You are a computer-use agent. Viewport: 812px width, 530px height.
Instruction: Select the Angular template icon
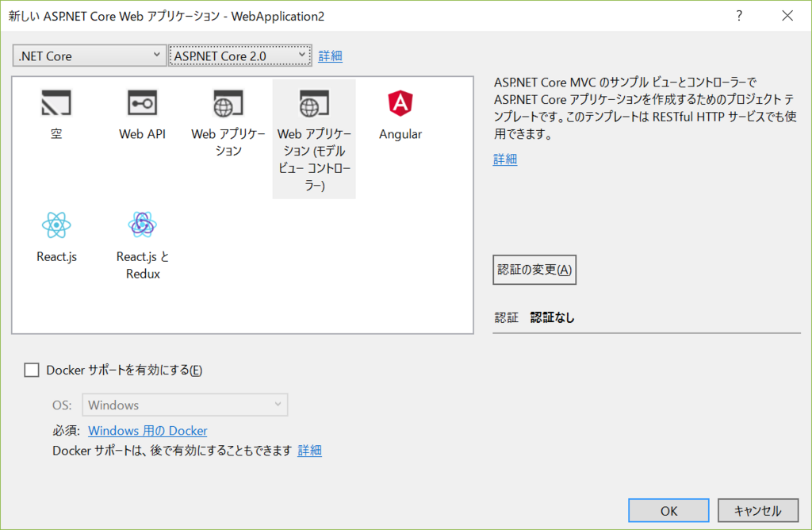(x=400, y=103)
